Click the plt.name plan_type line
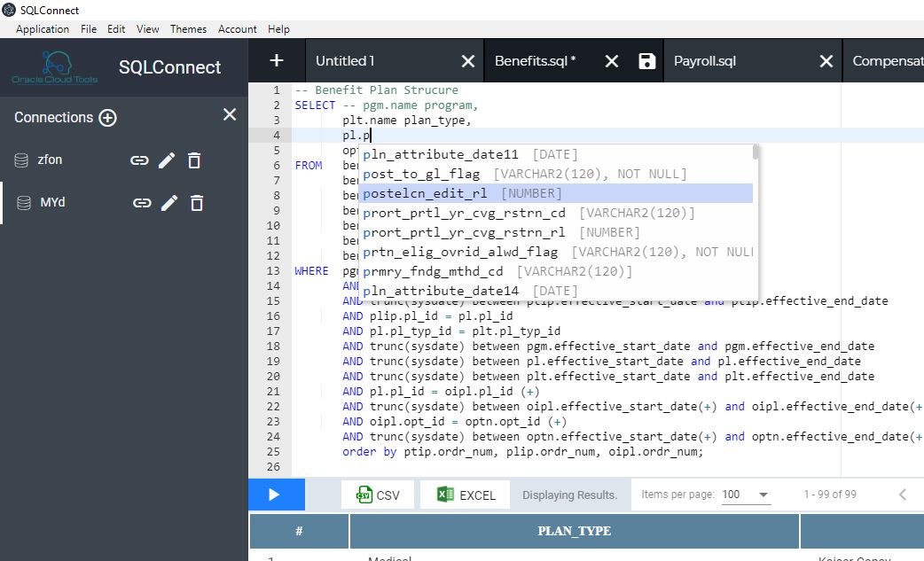924x561 pixels. 407,121
